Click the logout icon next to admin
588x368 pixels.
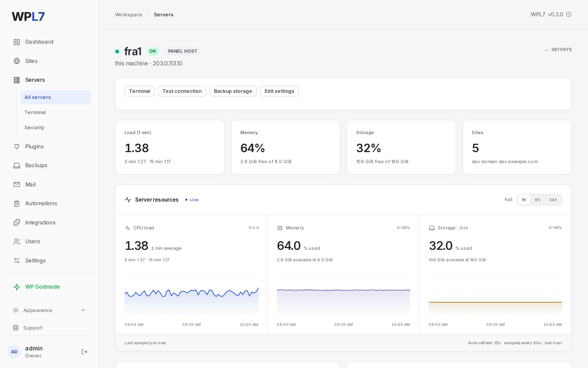pos(84,352)
